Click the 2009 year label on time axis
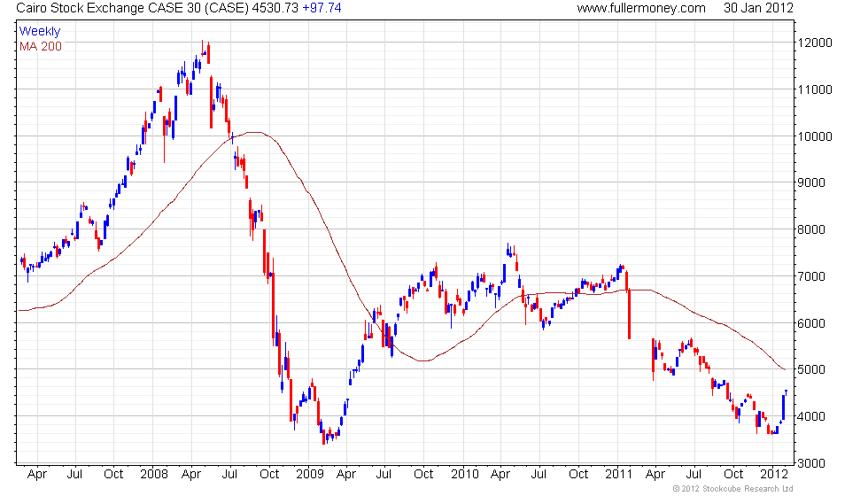Viewport: 868px width, 496px height. click(x=309, y=474)
